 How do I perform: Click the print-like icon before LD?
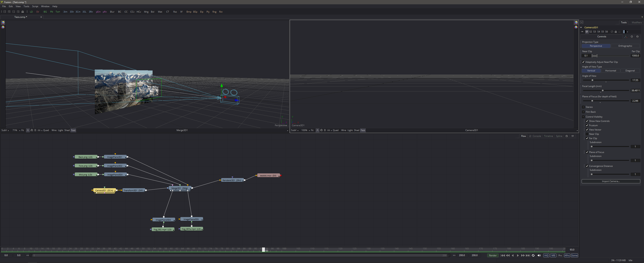22,12
